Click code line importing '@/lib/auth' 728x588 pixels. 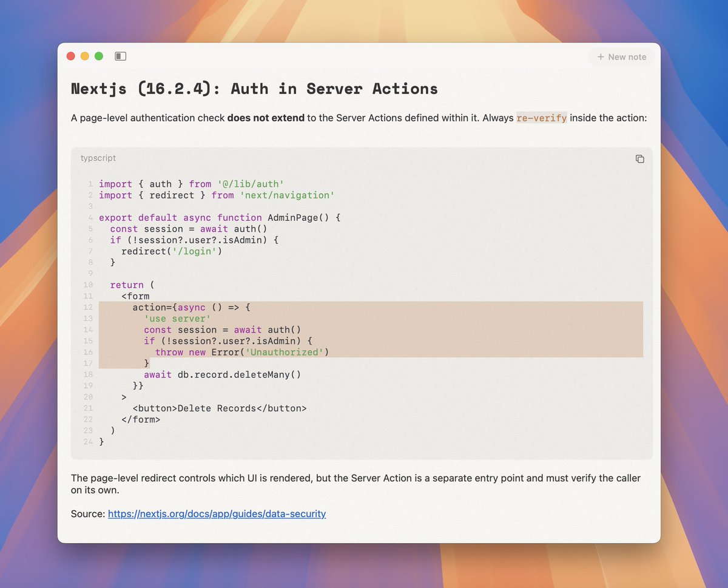click(x=191, y=184)
